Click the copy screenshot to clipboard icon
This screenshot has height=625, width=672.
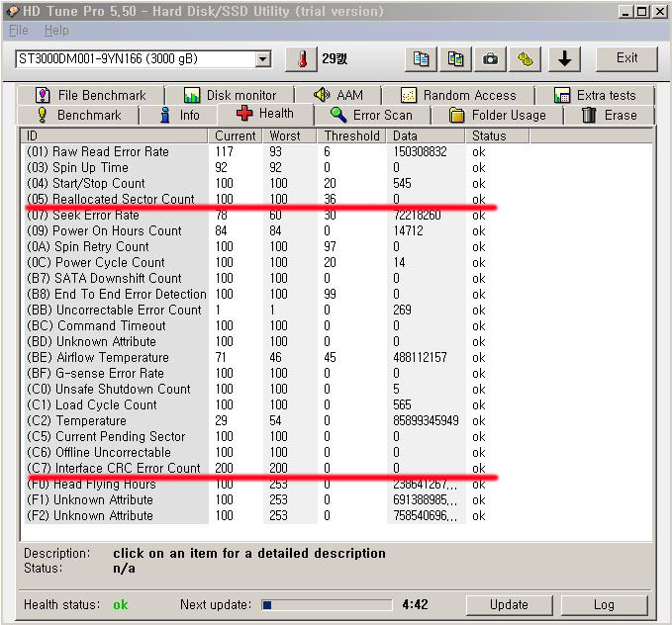point(455,59)
